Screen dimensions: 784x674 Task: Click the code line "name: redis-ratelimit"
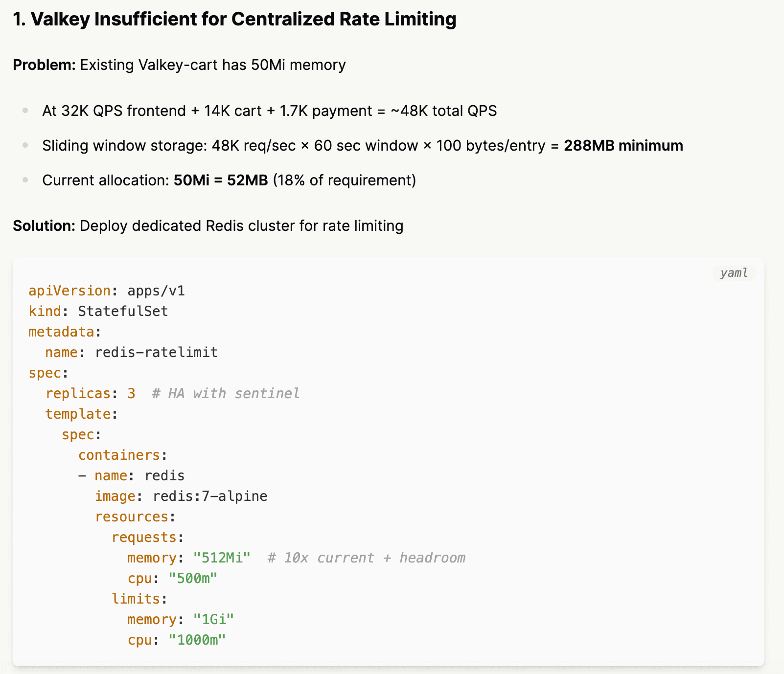(x=131, y=353)
